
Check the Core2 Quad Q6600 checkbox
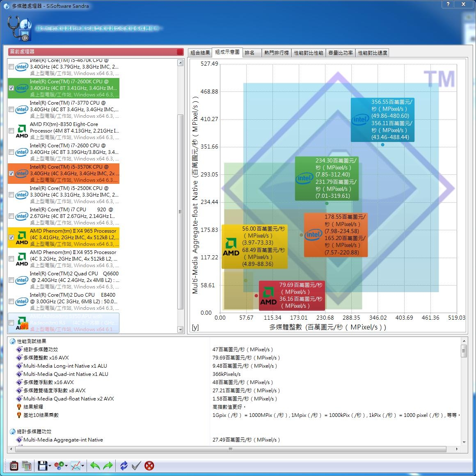pos(11,280)
